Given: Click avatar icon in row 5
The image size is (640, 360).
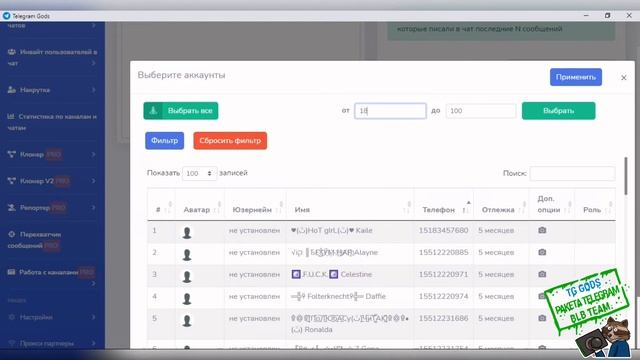Looking at the screenshot, I should 187,321.
